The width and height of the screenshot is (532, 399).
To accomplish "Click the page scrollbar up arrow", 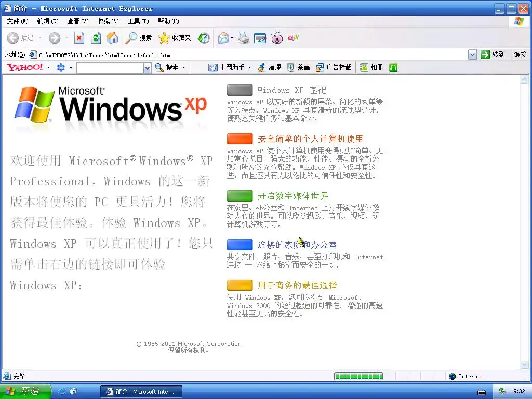I will [524, 79].
